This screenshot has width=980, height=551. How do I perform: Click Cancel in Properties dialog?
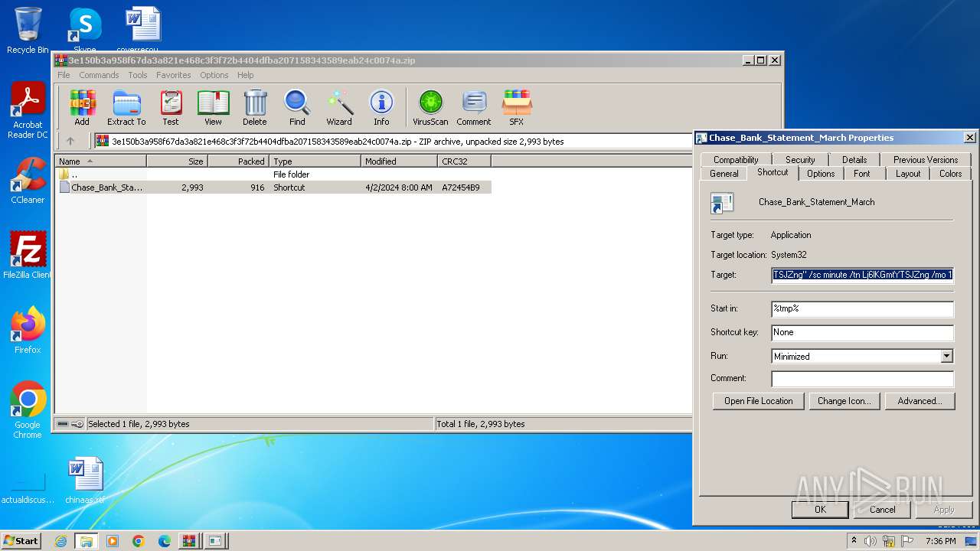[x=882, y=510]
